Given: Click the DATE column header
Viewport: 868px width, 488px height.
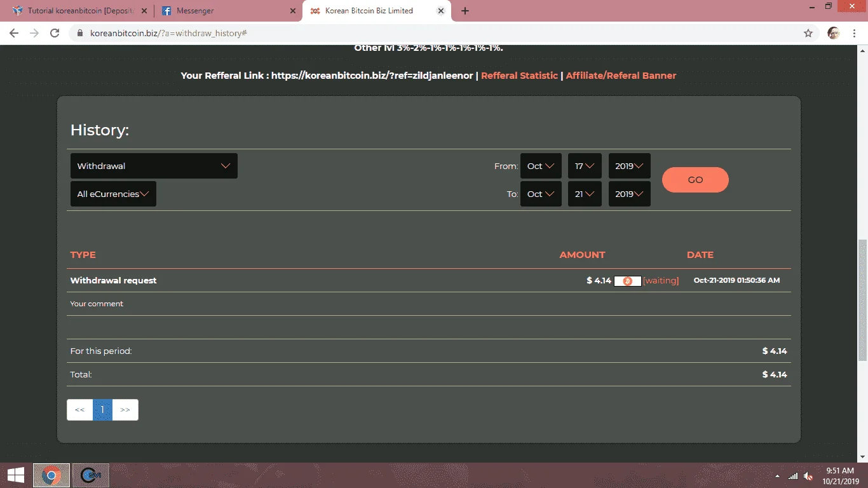Looking at the screenshot, I should click(x=700, y=255).
